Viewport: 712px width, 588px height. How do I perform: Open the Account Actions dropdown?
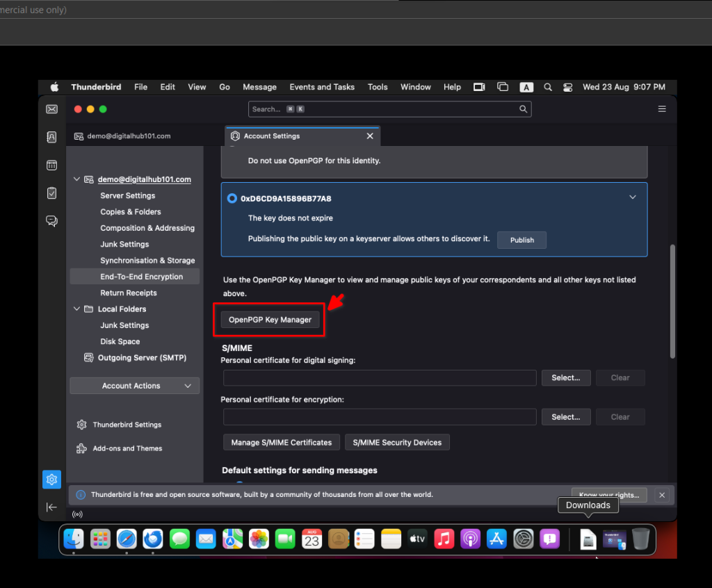[x=134, y=386]
